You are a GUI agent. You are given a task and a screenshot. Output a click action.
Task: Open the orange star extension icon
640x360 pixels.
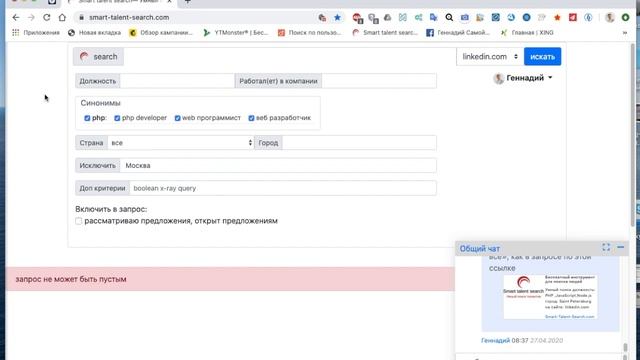point(557,18)
